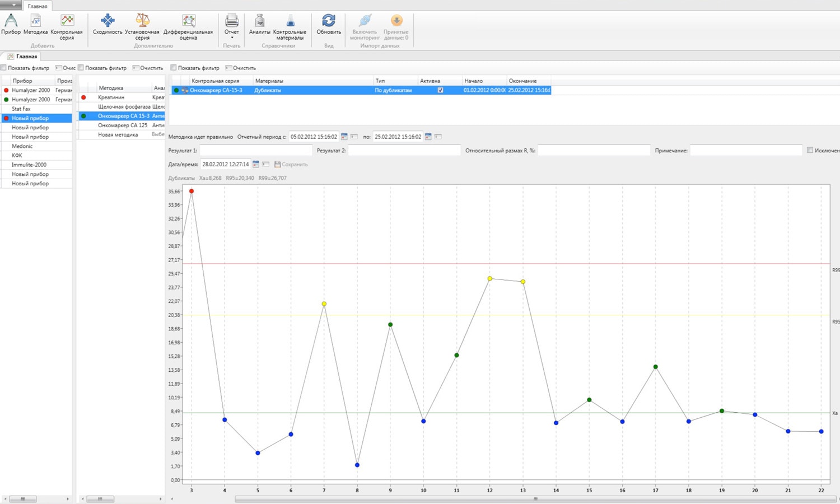Switch to Главная ribbon tab
This screenshot has height=504, width=840.
38,6
